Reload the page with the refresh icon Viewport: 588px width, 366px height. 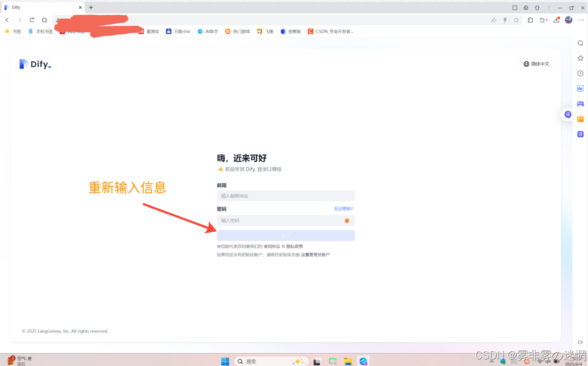click(32, 20)
